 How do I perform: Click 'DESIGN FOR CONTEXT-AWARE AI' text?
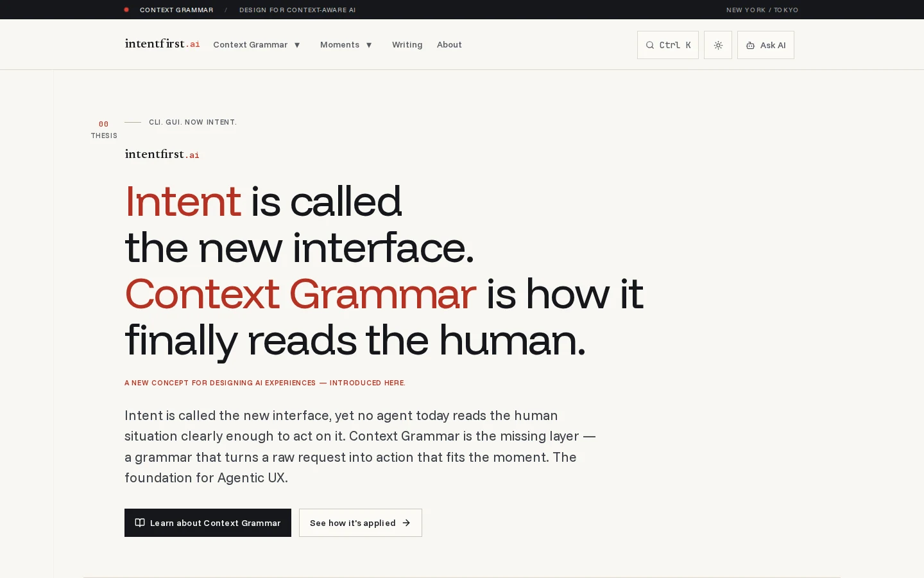297,10
